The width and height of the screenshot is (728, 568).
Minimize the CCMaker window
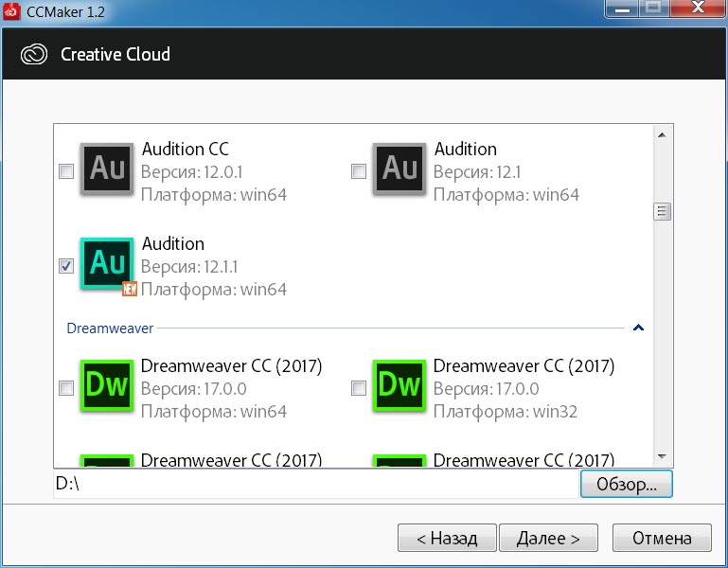pyautogui.click(x=623, y=8)
